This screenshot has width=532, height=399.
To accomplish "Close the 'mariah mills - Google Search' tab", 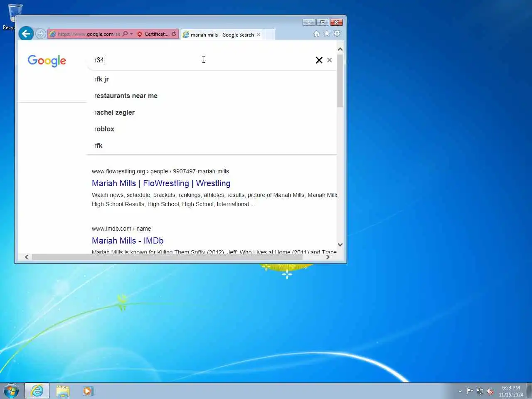I will tap(259, 34).
